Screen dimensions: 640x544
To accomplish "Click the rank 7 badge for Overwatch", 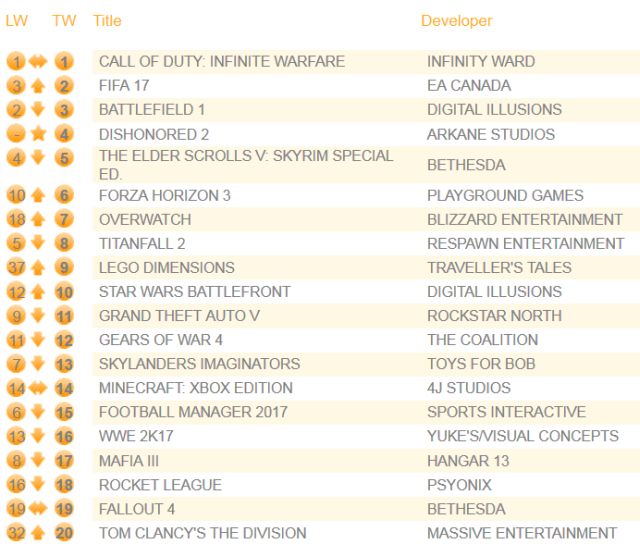I will [64, 220].
